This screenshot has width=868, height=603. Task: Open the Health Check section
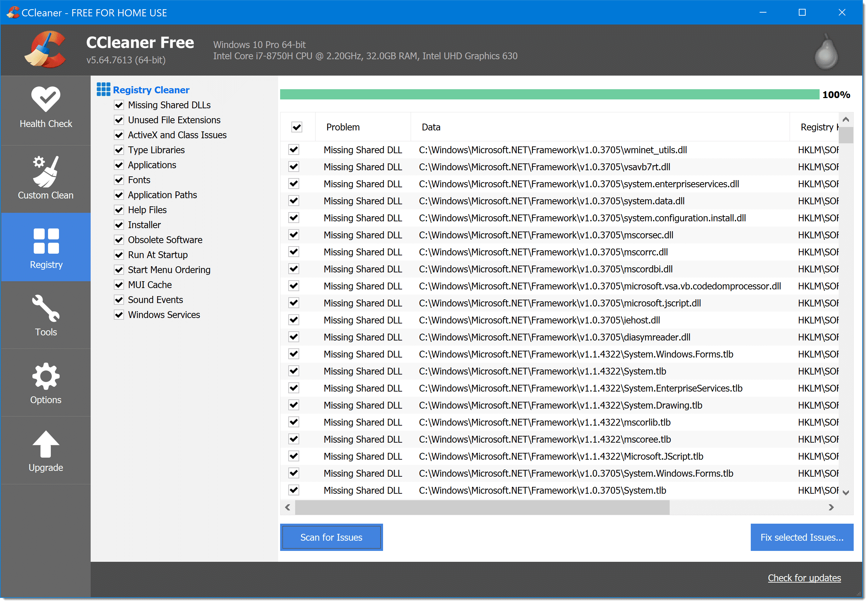[x=46, y=108]
